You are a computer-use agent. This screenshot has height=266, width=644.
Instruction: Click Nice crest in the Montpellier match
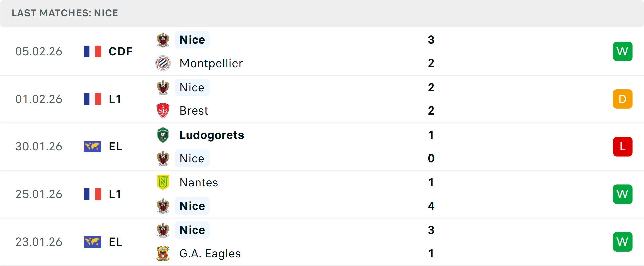[163, 40]
